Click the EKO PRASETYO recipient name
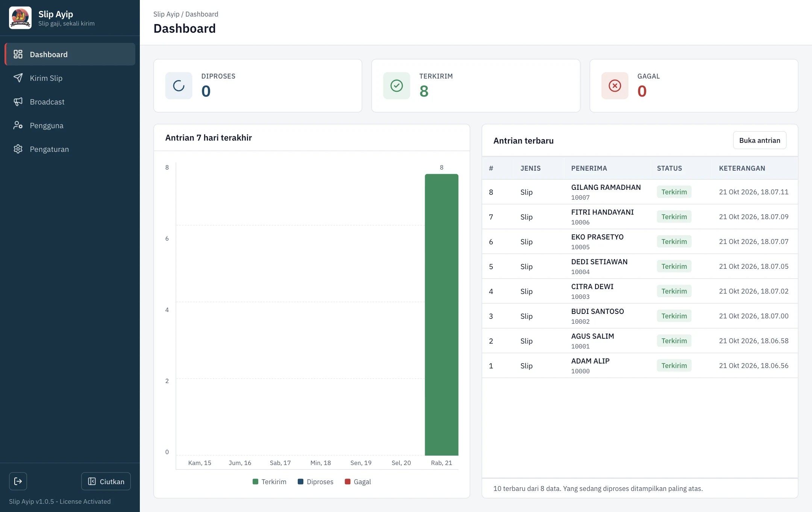Viewport: 812px width, 512px height. pos(597,237)
